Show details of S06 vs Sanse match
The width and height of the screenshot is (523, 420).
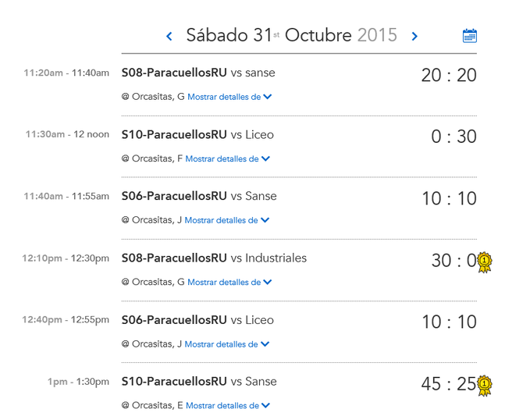point(227,220)
